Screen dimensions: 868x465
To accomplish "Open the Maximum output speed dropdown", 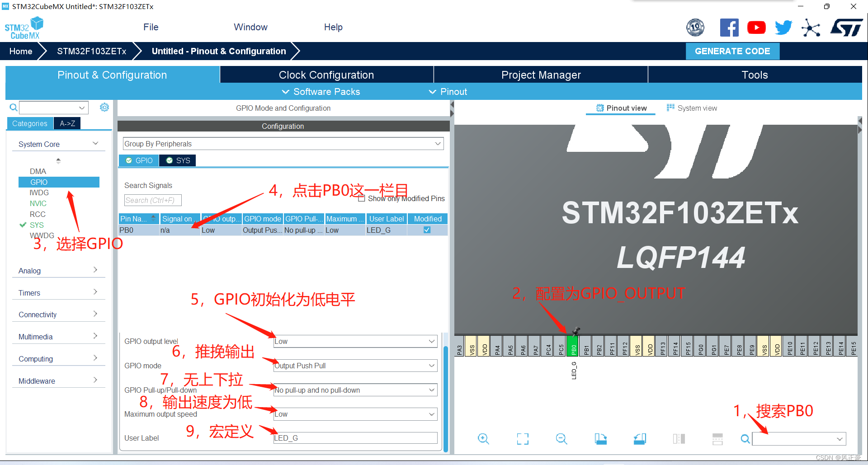I will pos(355,414).
